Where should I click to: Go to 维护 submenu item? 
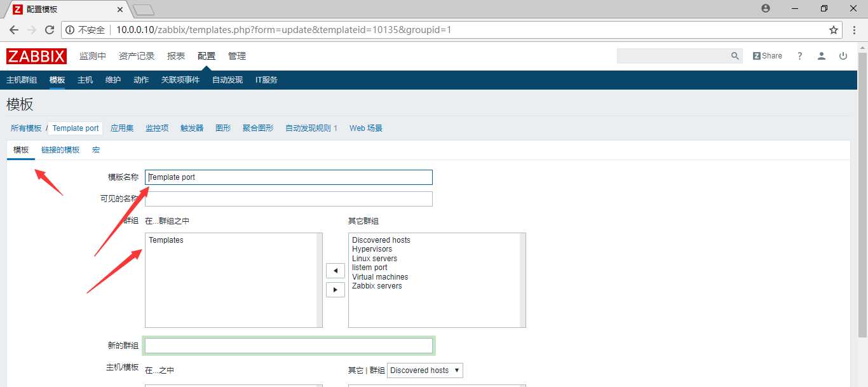[113, 80]
